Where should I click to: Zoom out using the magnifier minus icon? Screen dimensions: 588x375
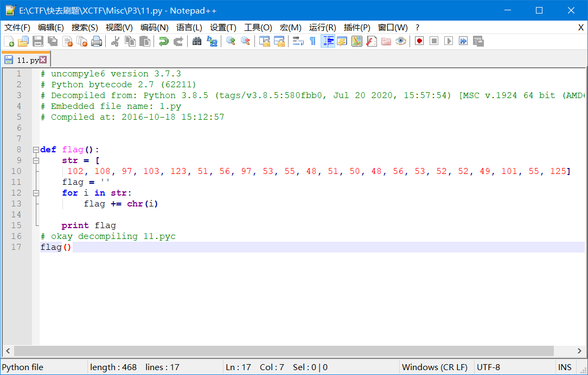(x=245, y=41)
